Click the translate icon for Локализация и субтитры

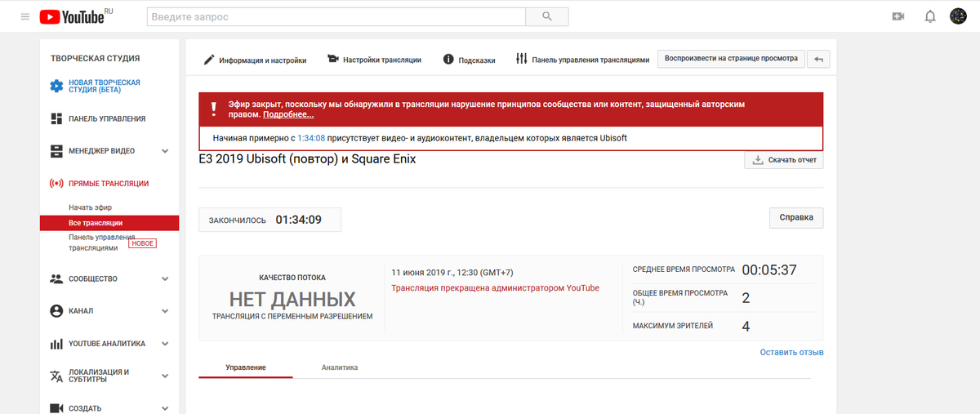[56, 376]
